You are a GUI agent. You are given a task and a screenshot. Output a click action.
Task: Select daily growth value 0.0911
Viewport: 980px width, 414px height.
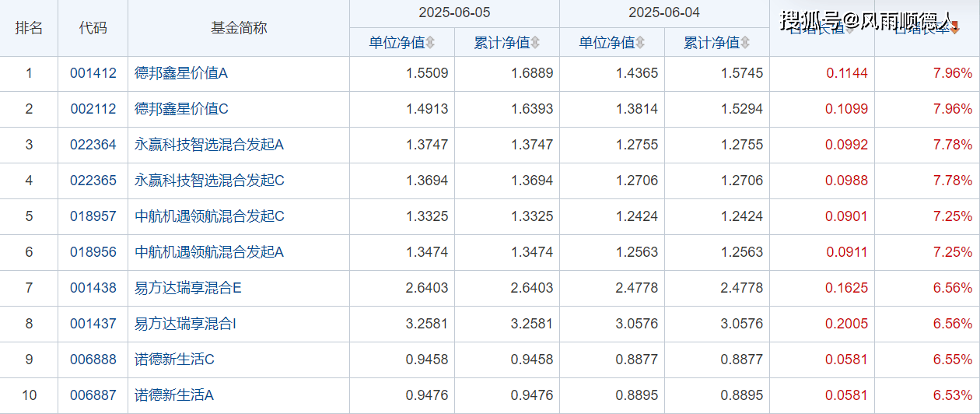[847, 252]
